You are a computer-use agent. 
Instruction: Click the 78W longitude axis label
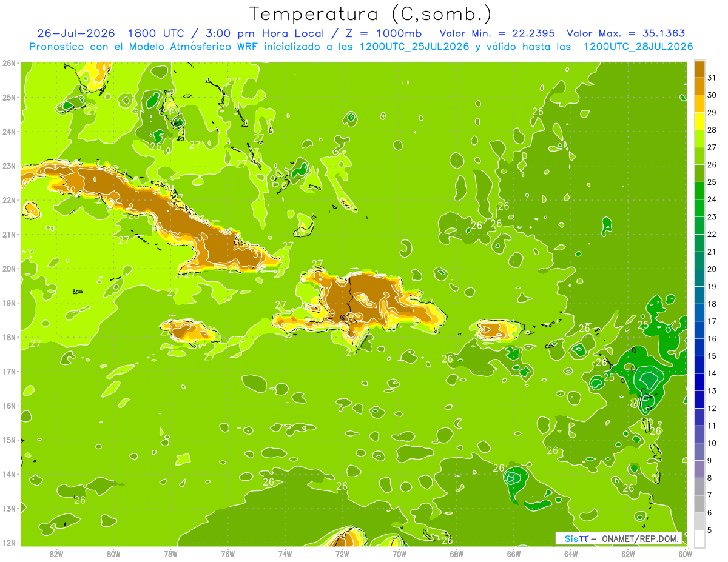[170, 554]
